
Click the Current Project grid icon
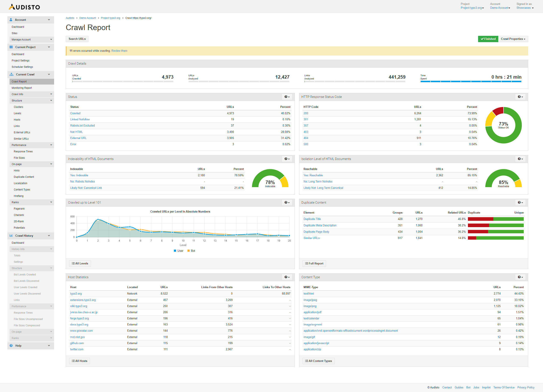11,47
